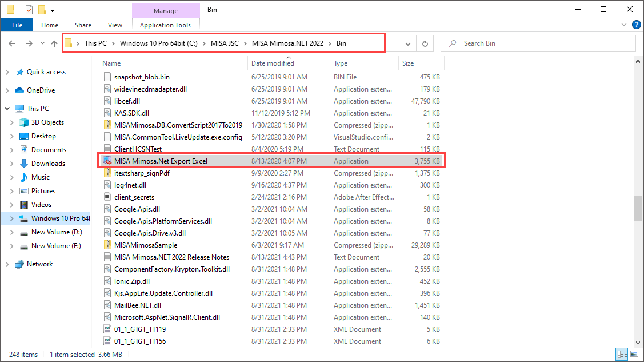
Task: Click the file list vertical scrollbar thumb
Action: pyautogui.click(x=638, y=209)
